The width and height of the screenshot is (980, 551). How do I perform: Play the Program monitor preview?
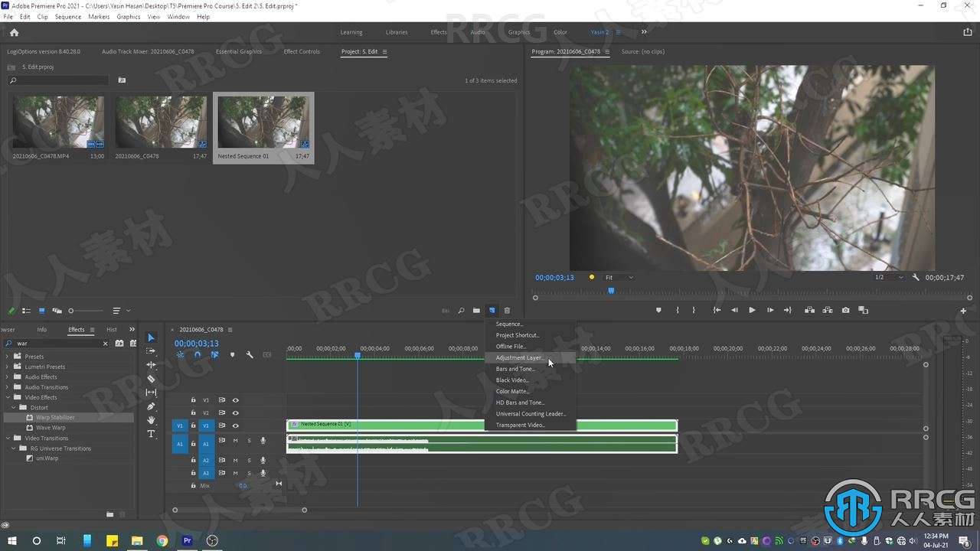tap(752, 310)
